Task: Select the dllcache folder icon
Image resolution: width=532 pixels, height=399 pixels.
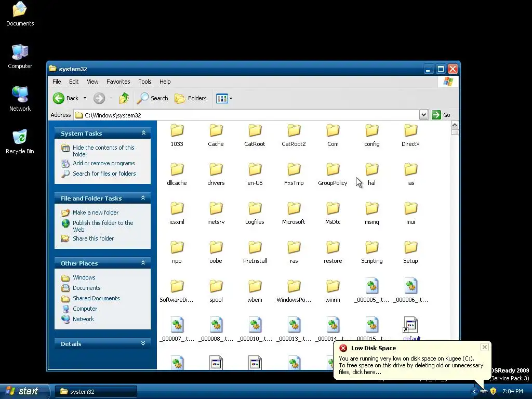Action: pyautogui.click(x=177, y=169)
